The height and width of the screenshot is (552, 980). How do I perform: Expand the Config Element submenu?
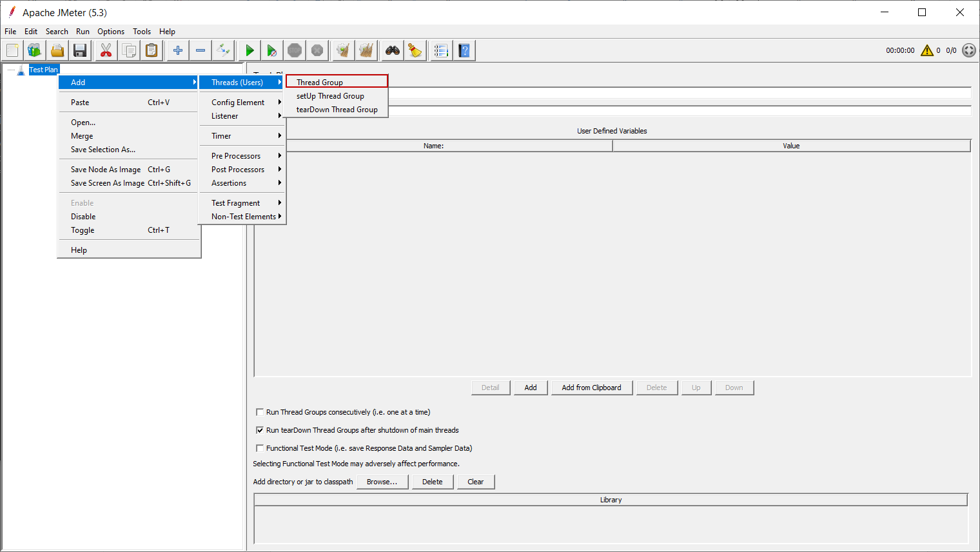coord(242,103)
